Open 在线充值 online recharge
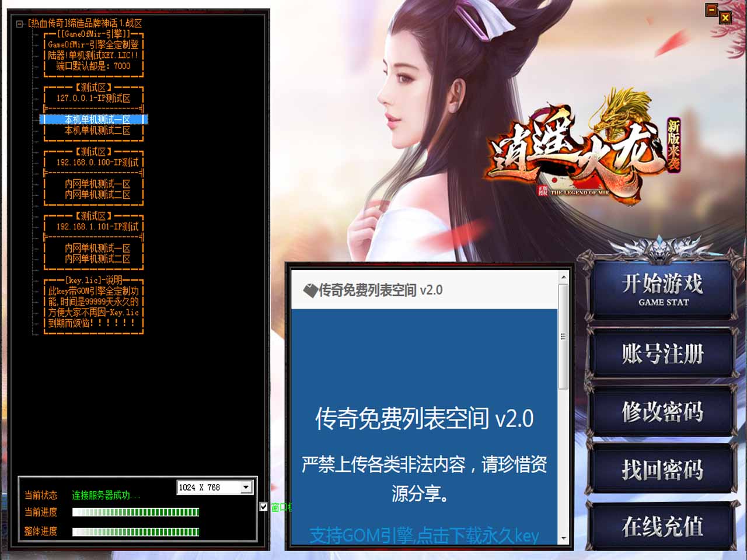 pyautogui.click(x=662, y=526)
